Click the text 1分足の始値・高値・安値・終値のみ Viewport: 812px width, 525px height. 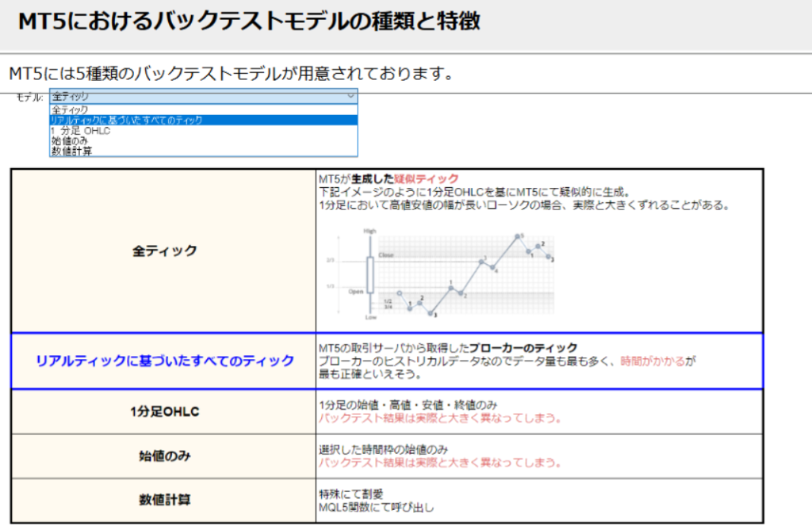(408, 405)
